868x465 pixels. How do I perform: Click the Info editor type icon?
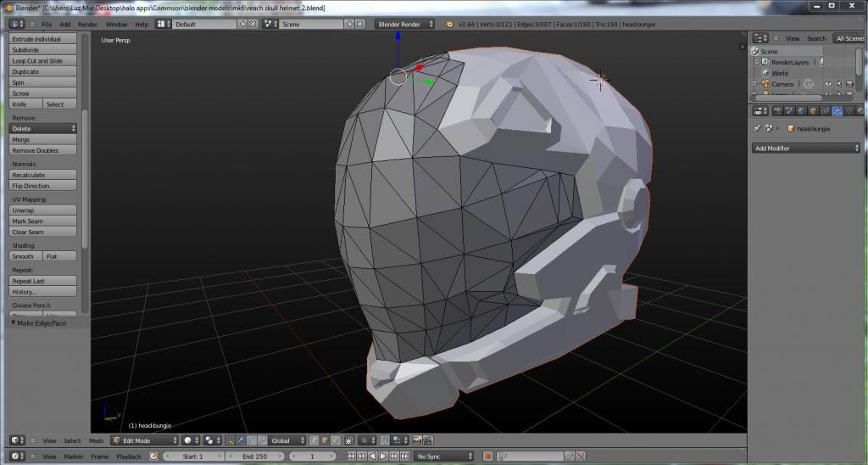pyautogui.click(x=17, y=25)
